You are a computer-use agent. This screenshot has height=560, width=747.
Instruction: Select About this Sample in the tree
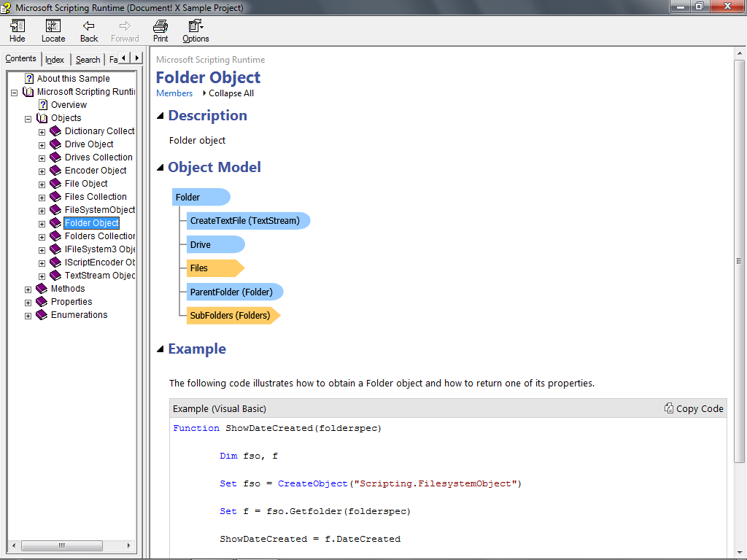tap(74, 79)
